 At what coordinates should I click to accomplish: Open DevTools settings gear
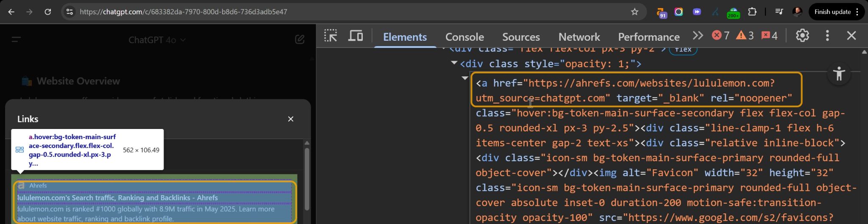pos(802,36)
